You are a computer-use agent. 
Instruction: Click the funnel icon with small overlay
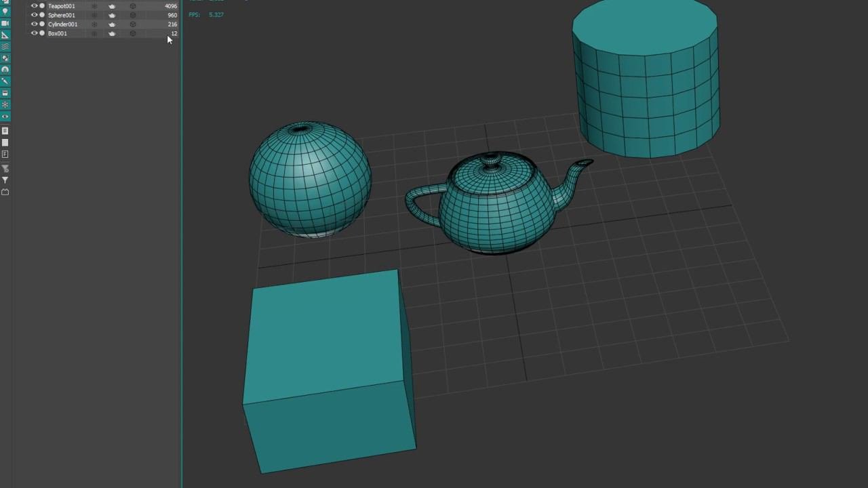point(5,168)
